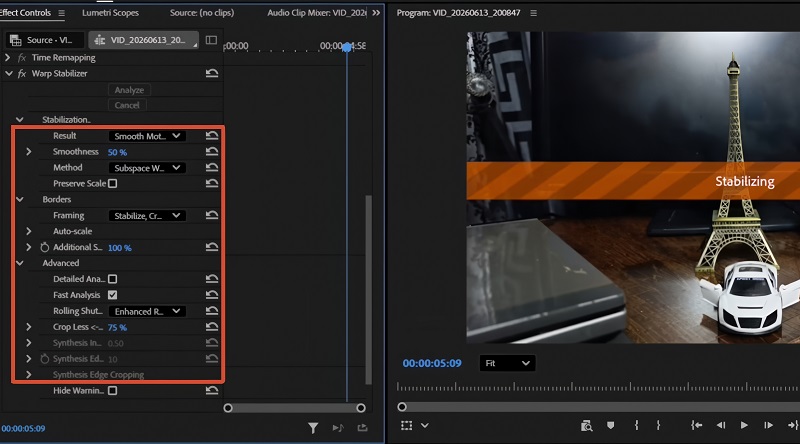Screen dimensions: 800x444
Task: Toggle the Warp Stabilizer fx switch
Action: pyautogui.click(x=21, y=73)
